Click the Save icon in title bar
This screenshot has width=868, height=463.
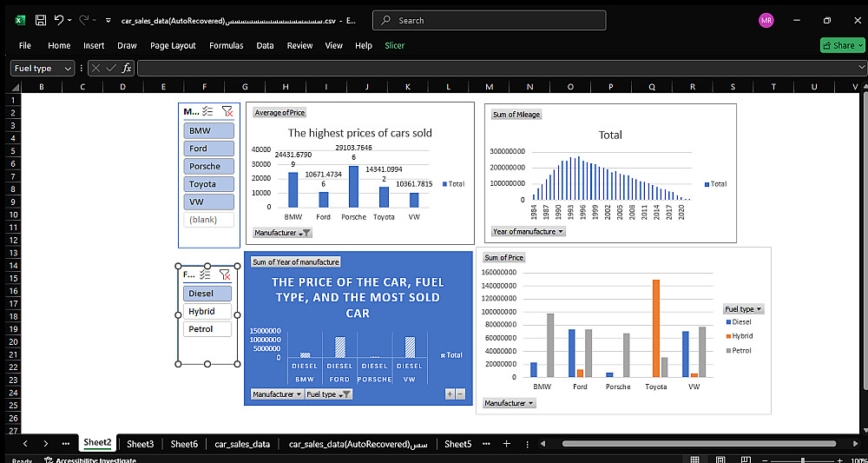tap(41, 21)
